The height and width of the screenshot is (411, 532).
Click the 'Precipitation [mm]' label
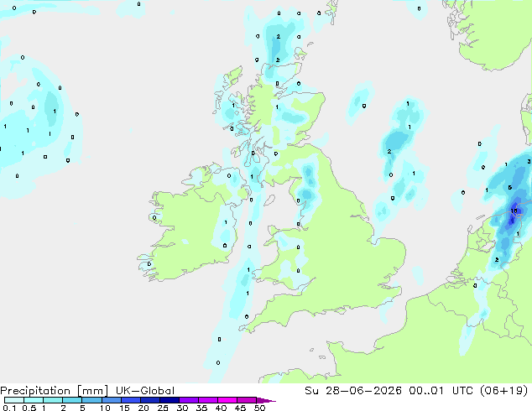pos(54,391)
